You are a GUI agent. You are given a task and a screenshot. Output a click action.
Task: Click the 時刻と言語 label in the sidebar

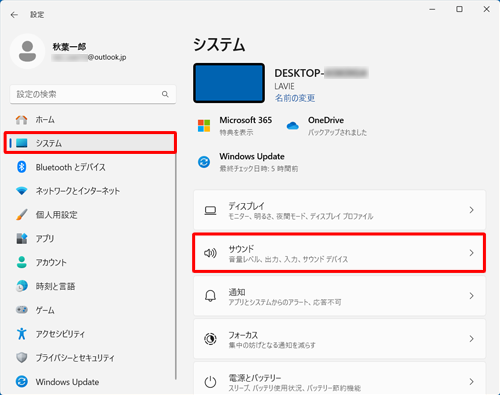click(55, 286)
